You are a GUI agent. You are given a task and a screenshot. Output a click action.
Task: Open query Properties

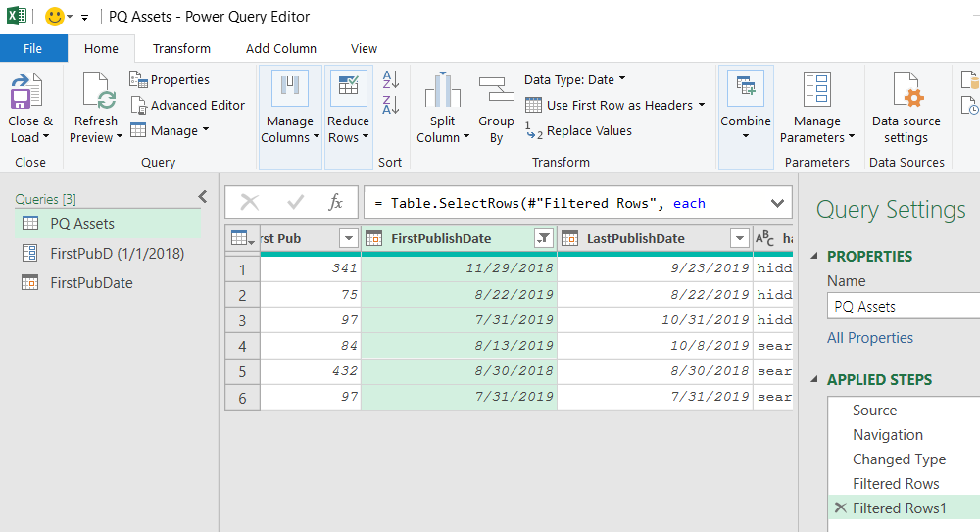[x=170, y=79]
